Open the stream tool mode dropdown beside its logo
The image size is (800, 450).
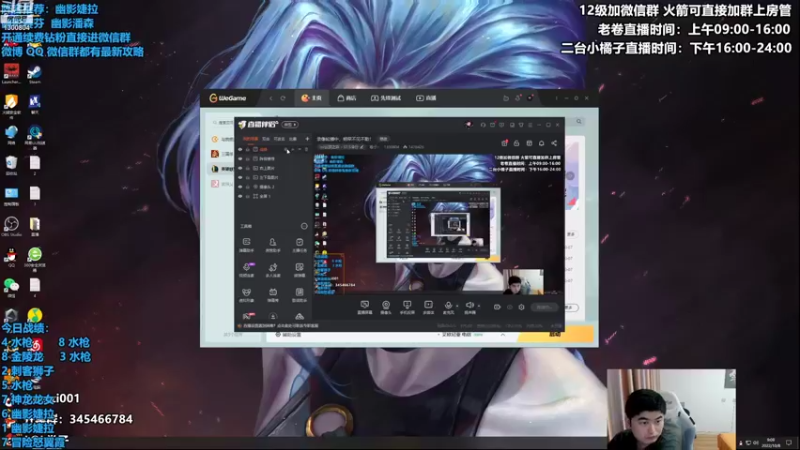click(290, 124)
